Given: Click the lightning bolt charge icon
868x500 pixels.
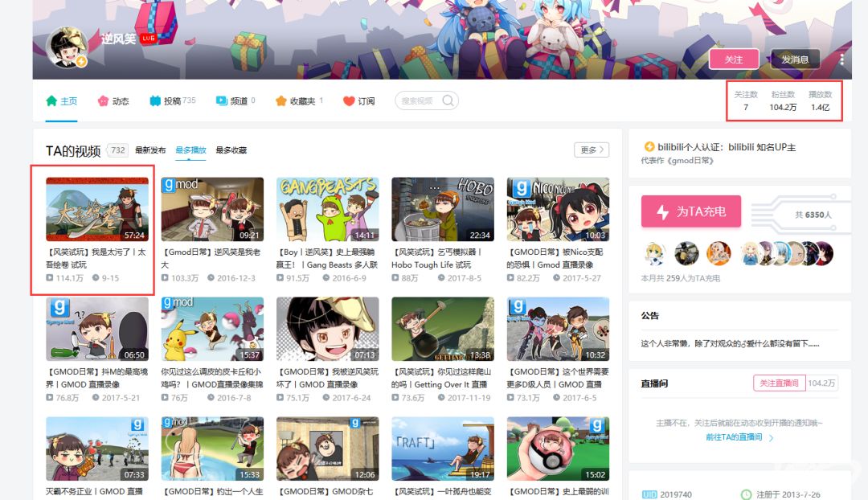Looking at the screenshot, I should (662, 211).
